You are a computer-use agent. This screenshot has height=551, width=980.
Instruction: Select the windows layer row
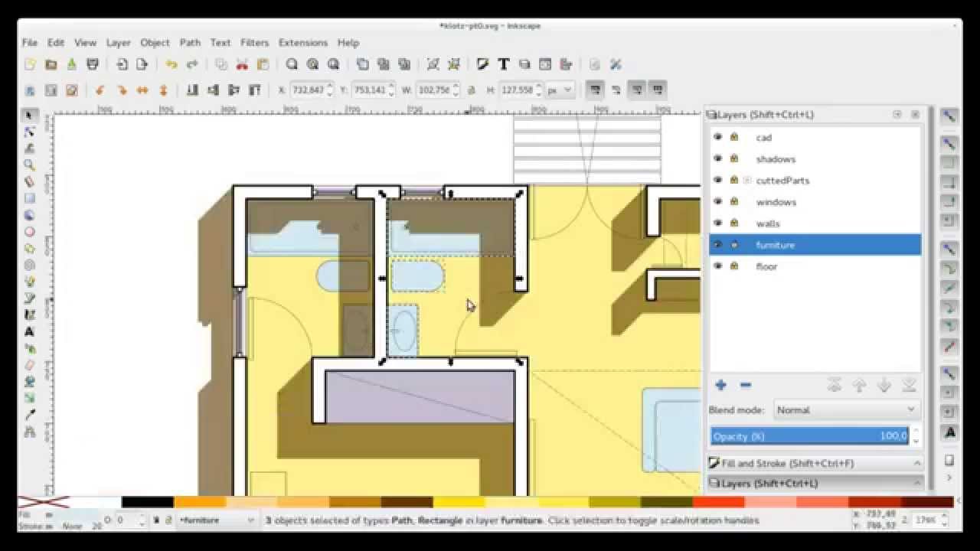[815, 202]
